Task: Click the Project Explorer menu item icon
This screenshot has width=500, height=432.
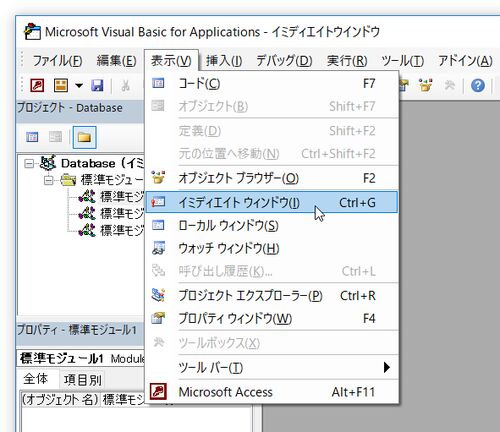Action: click(158, 295)
